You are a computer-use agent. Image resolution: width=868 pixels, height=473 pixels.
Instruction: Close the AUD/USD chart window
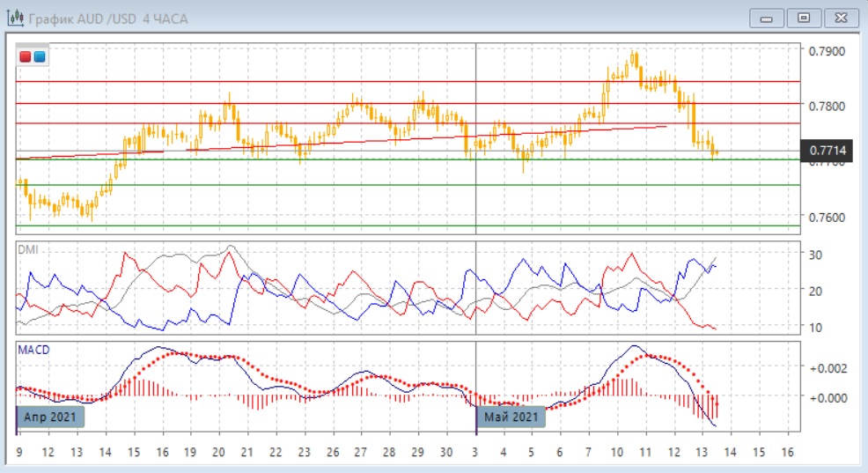[840, 18]
